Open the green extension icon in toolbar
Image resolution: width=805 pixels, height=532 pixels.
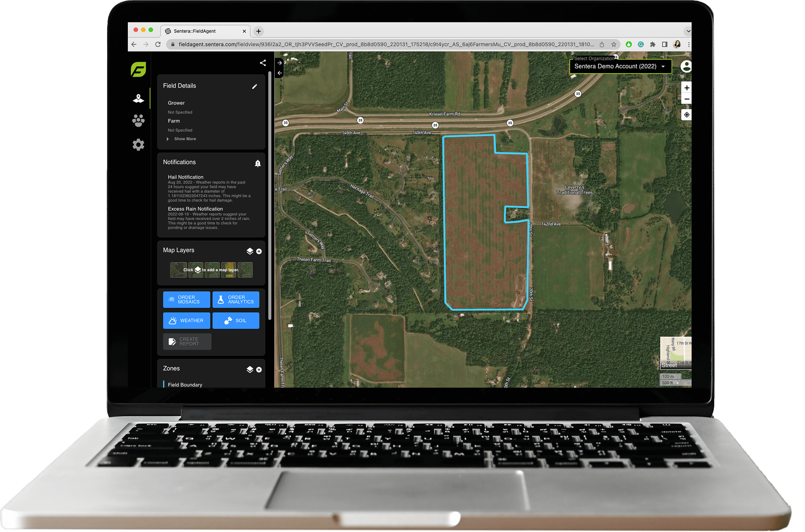click(x=629, y=45)
